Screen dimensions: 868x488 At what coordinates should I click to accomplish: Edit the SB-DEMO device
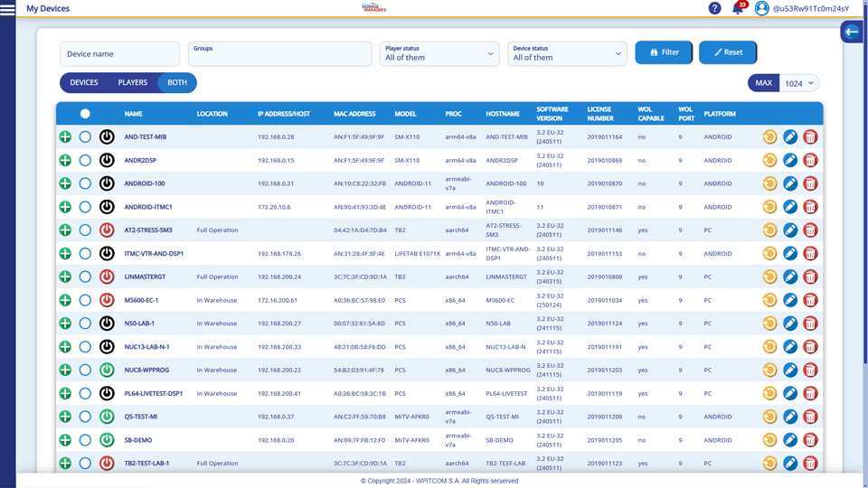point(790,440)
